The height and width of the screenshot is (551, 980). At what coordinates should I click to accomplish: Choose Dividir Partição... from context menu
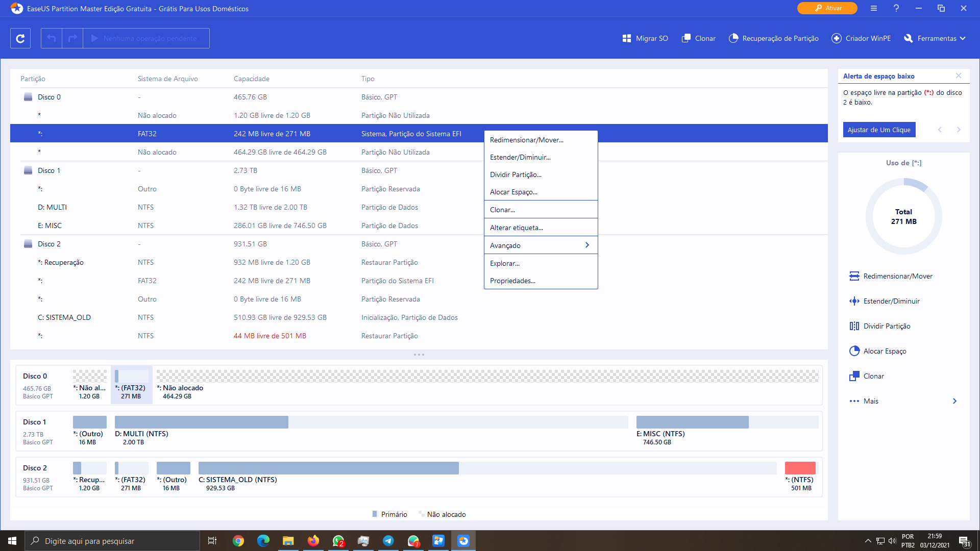coord(541,174)
